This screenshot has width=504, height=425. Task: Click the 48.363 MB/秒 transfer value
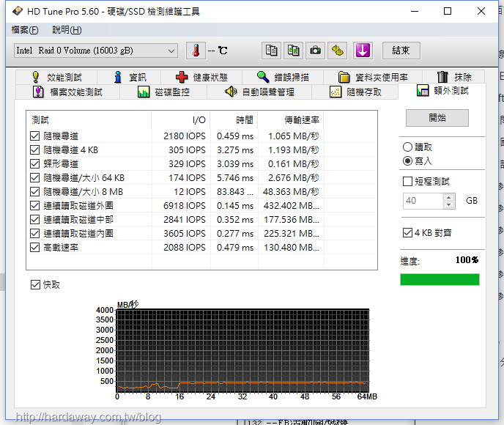(x=291, y=191)
